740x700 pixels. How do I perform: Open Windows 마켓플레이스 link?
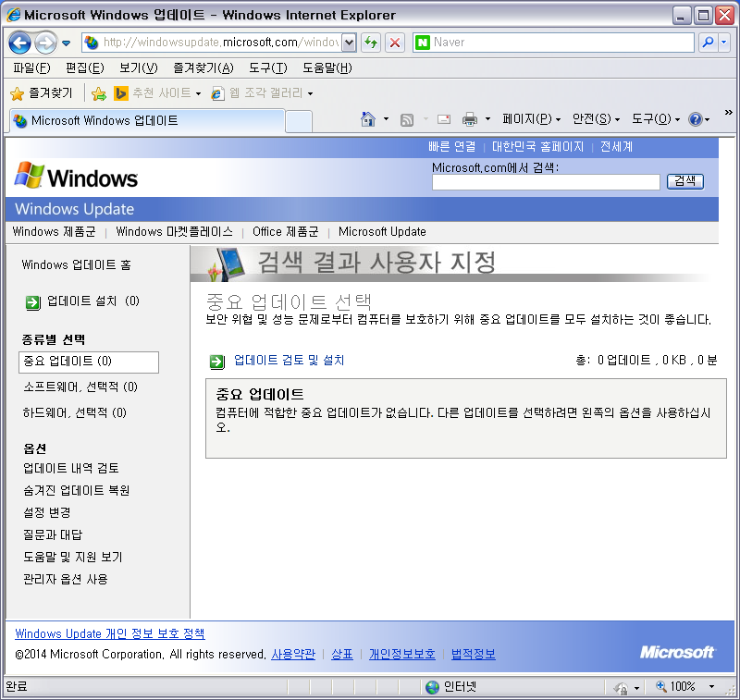tap(175, 231)
